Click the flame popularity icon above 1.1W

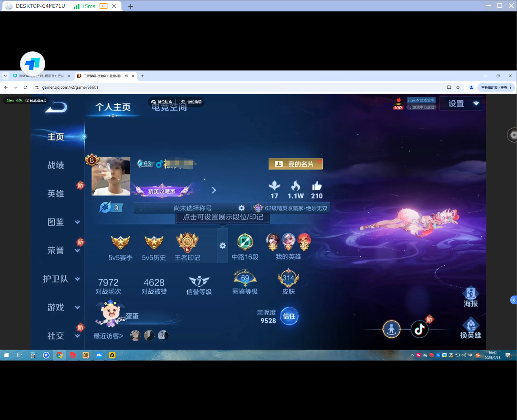point(296,186)
